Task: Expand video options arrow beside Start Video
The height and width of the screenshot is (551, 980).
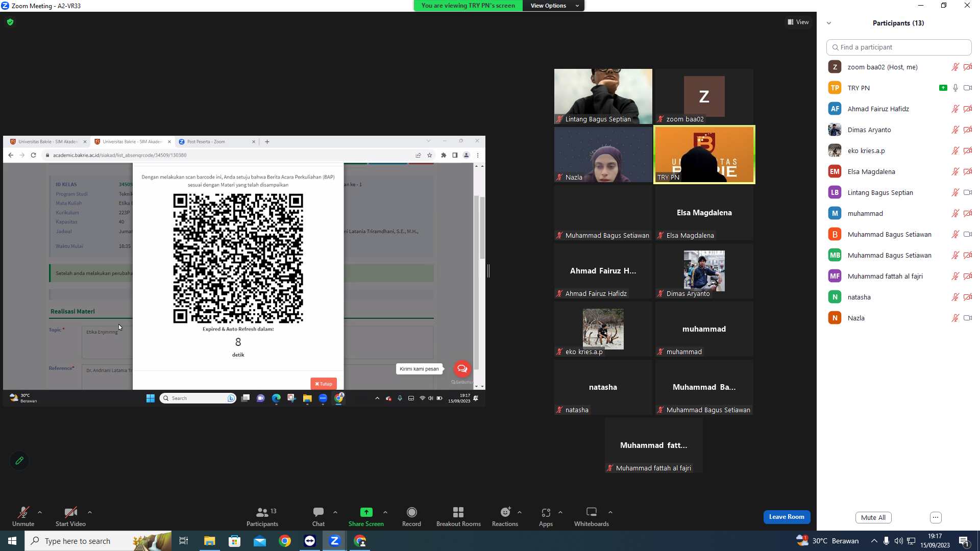Action: 90,512
